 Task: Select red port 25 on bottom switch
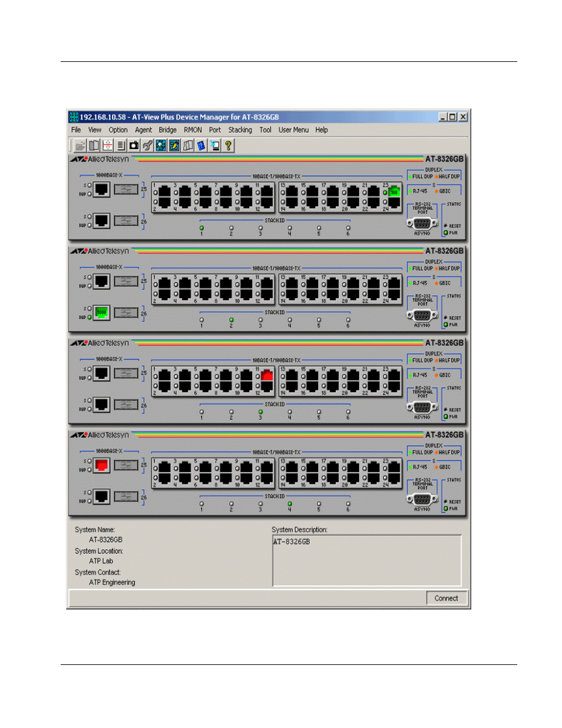pos(101,465)
